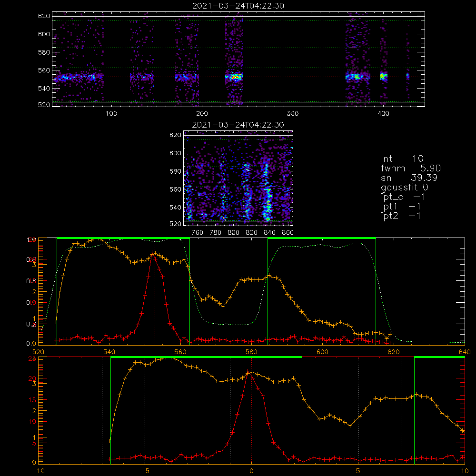Click x-axis label 800 of middle image
Screen dimensions: 476x476
(233, 233)
